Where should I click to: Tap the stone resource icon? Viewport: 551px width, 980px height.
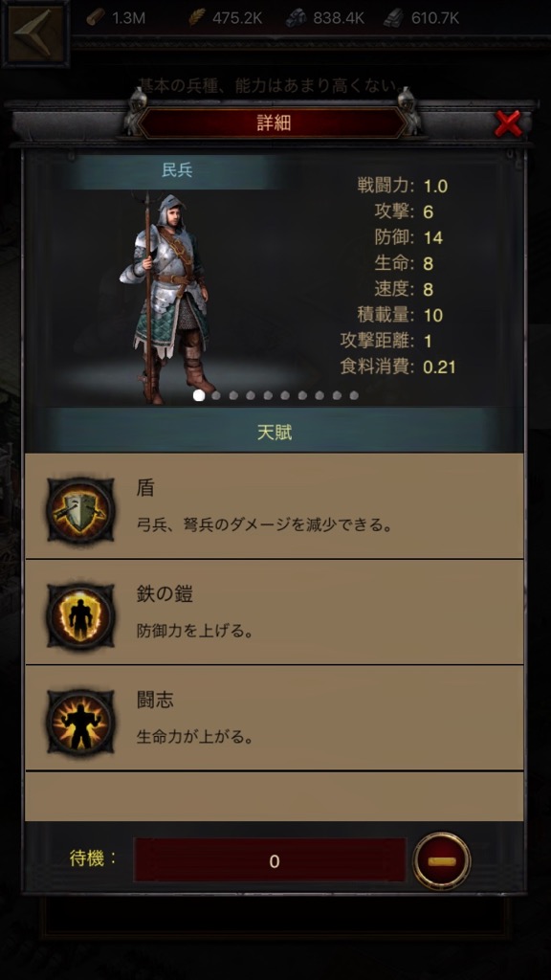(297, 18)
